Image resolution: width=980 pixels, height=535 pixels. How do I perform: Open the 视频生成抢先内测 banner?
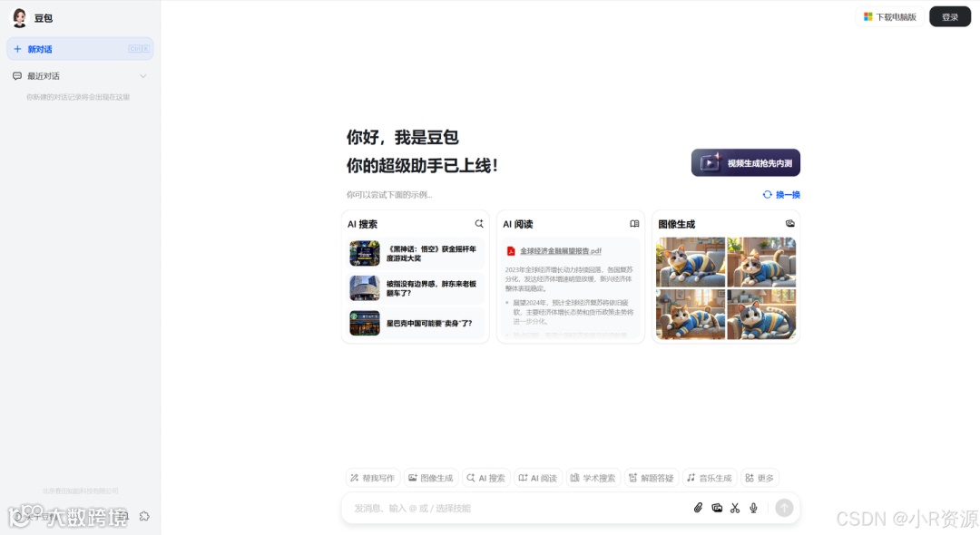(x=745, y=162)
